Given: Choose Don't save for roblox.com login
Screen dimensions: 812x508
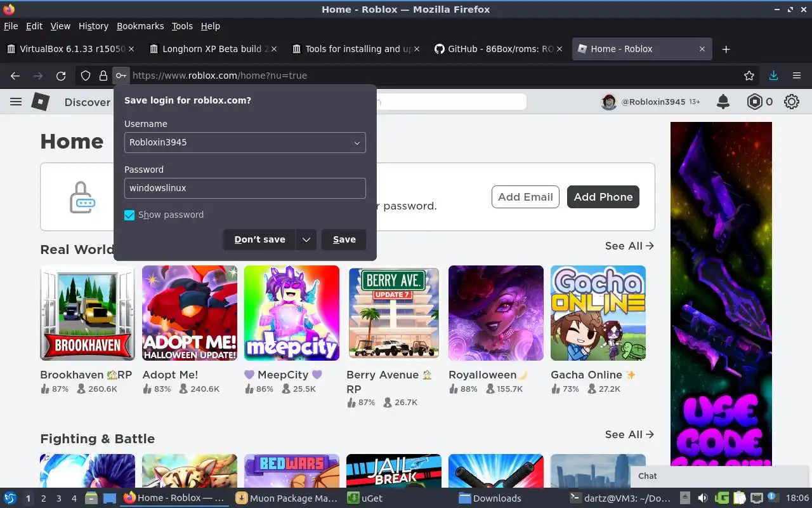Looking at the screenshot, I should [x=259, y=239].
